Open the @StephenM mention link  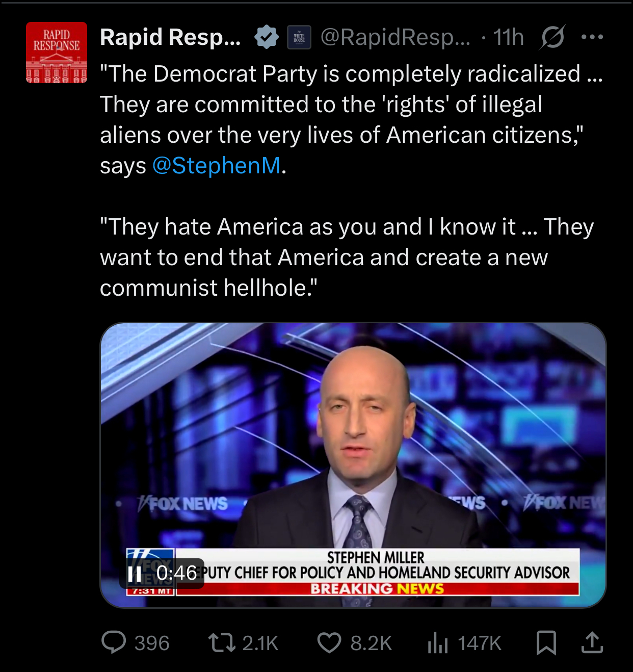(x=216, y=166)
